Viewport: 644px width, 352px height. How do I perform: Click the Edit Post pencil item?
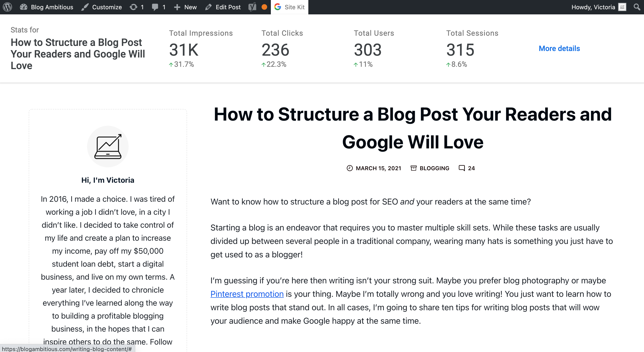(223, 7)
